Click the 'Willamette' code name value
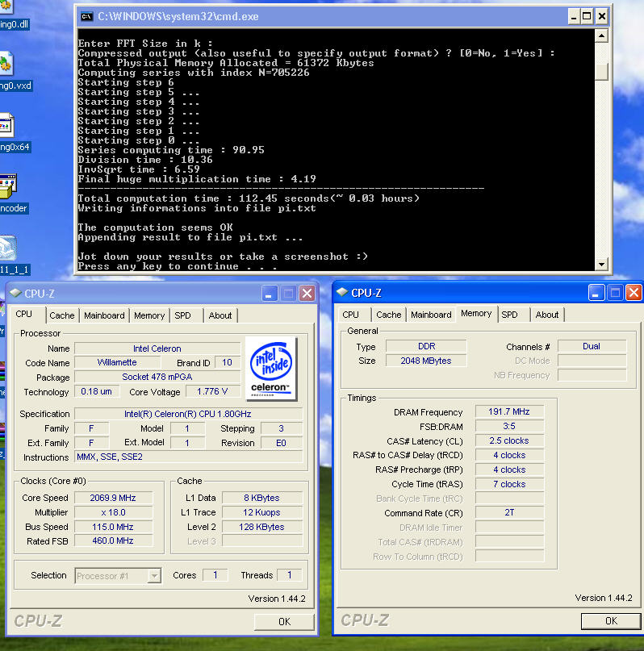The height and width of the screenshot is (651, 644). (117, 362)
